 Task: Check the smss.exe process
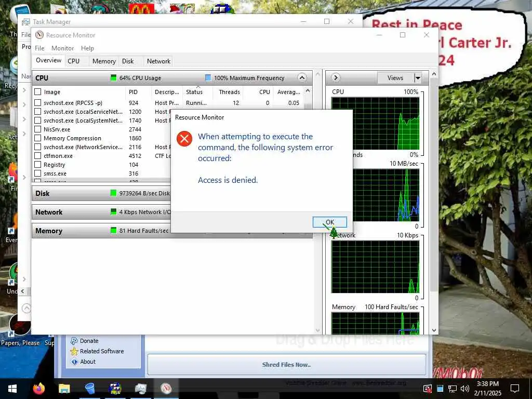point(37,174)
